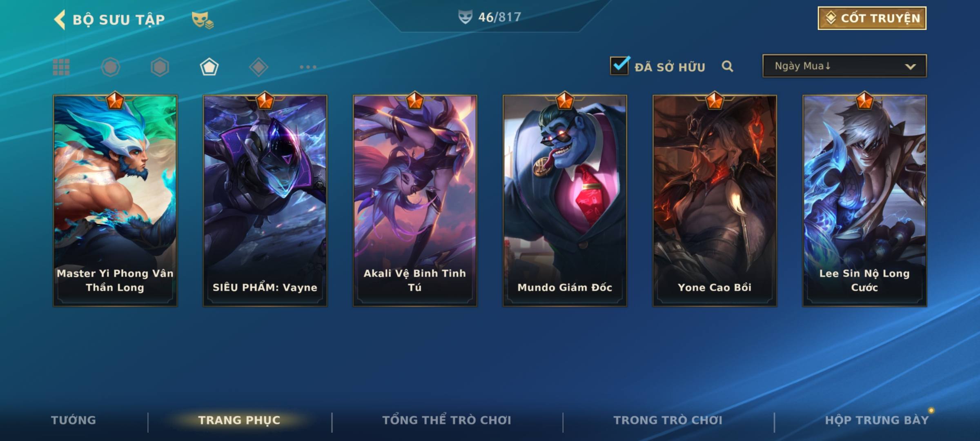This screenshot has height=441, width=980.
Task: Expand sorting options via dropdown chevron
Action: point(910,67)
